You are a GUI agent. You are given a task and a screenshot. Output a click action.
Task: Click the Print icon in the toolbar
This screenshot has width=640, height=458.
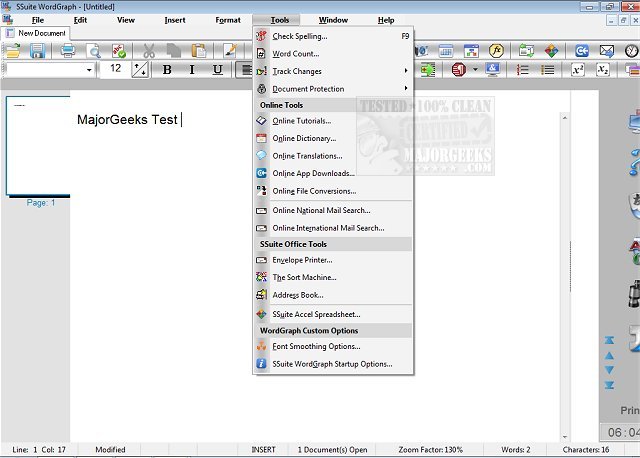tap(68, 51)
